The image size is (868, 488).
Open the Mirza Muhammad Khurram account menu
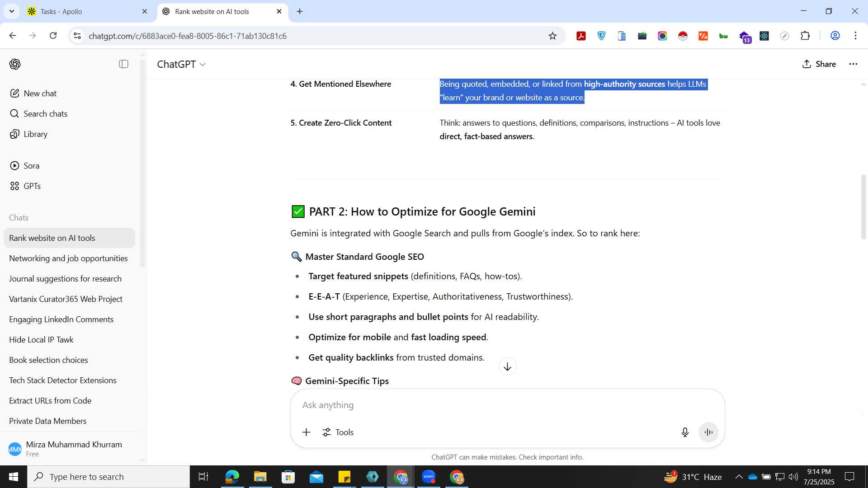(69, 449)
